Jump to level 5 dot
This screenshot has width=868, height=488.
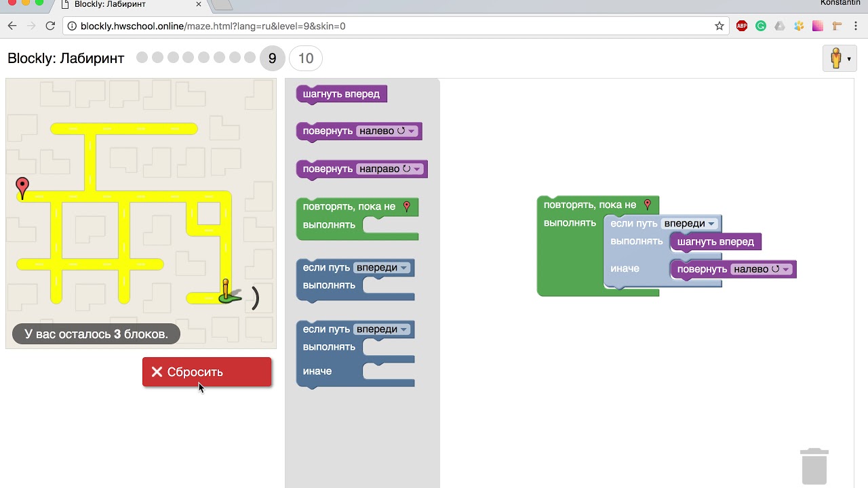203,58
